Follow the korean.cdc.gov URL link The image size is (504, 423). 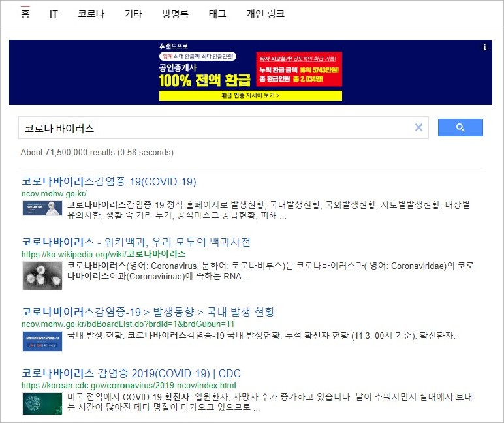point(129,385)
